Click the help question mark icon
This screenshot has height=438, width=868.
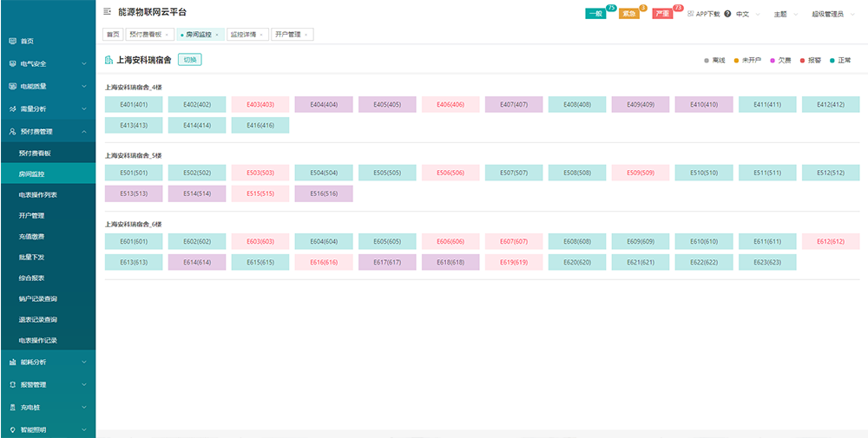click(x=727, y=14)
